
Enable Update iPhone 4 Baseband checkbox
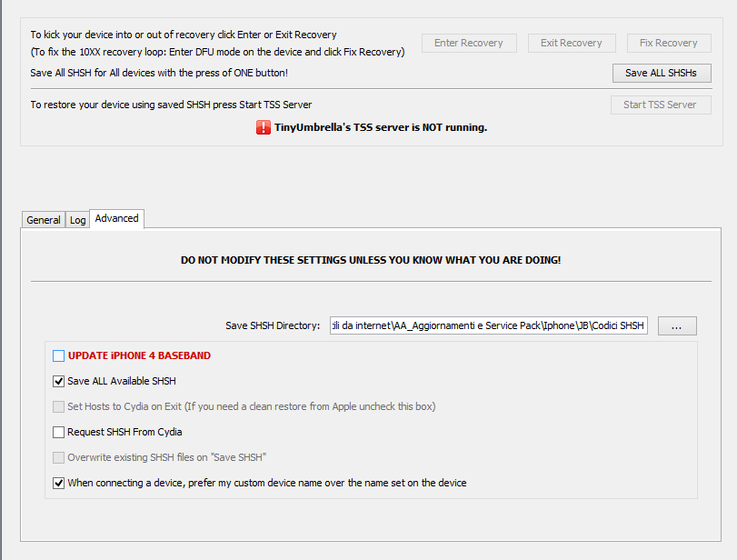58,356
